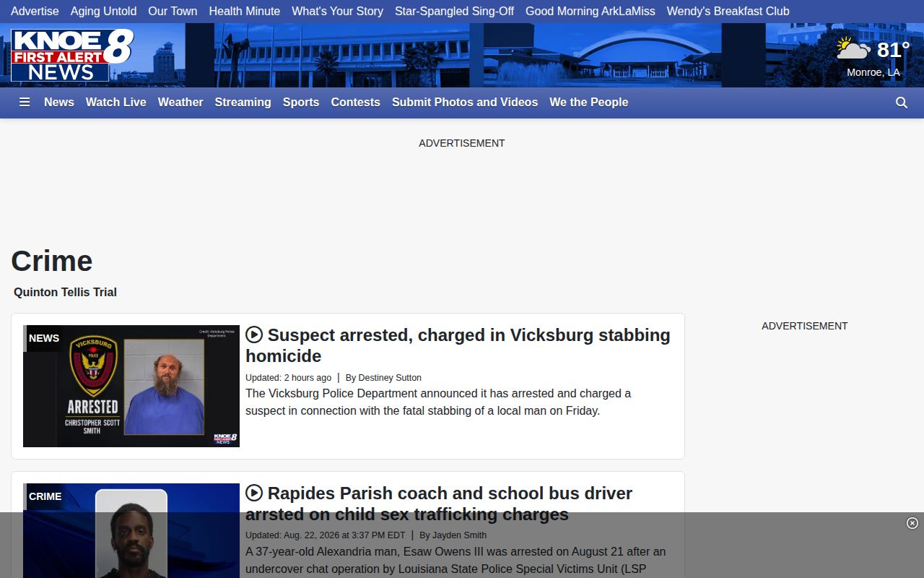Click the Christopher Scott Smith arrest thumbnail
This screenshot has width=924, height=578.
(131, 386)
